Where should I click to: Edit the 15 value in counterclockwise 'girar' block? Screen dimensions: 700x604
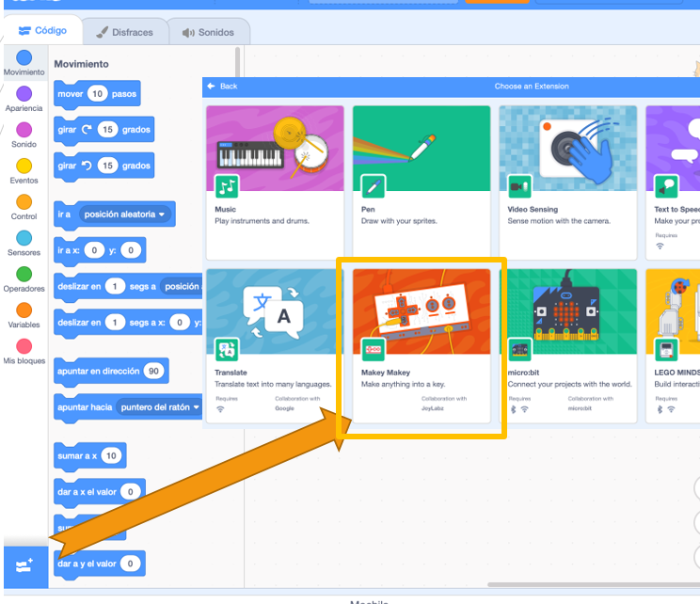coord(107,166)
